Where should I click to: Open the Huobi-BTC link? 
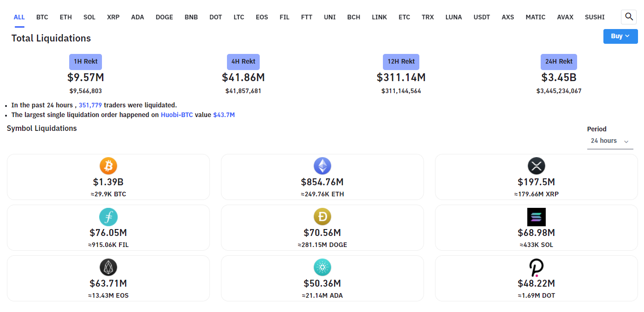pyautogui.click(x=177, y=115)
